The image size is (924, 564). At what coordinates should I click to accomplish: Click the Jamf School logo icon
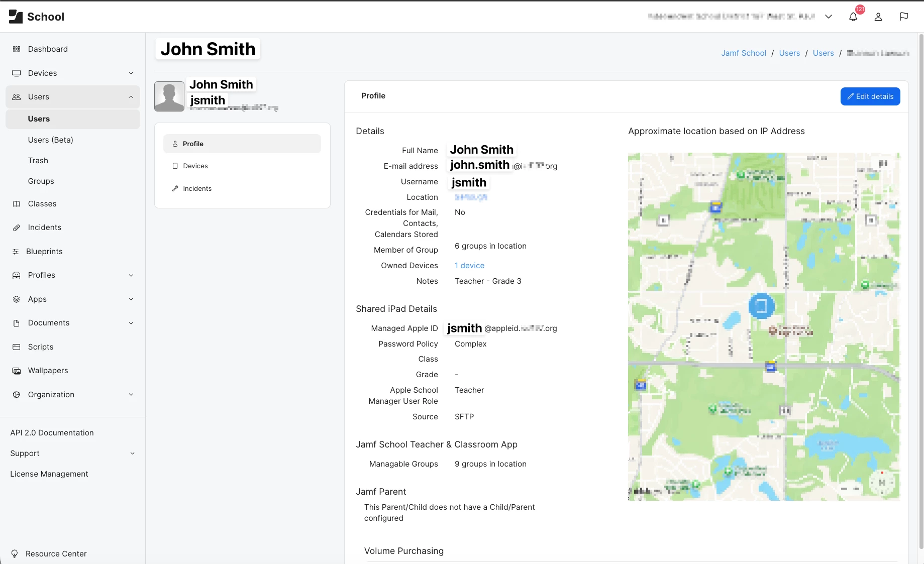[16, 17]
